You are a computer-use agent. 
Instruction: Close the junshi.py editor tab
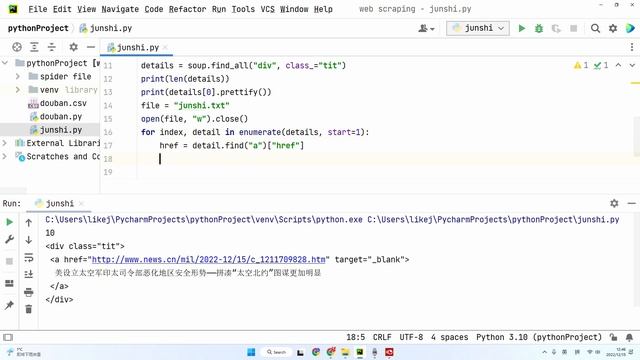tap(165, 47)
